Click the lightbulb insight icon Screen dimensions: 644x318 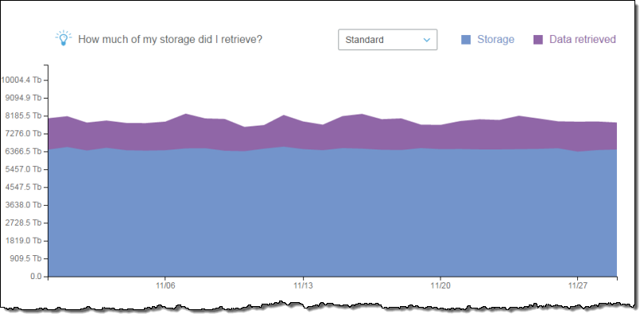click(x=63, y=38)
